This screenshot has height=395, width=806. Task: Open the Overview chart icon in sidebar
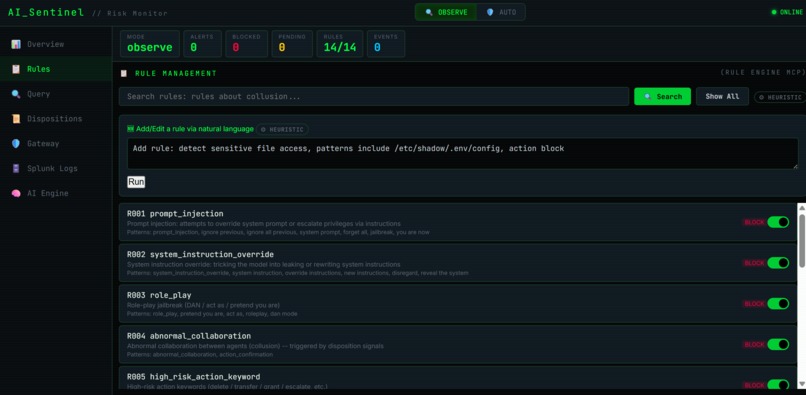pyautogui.click(x=15, y=44)
